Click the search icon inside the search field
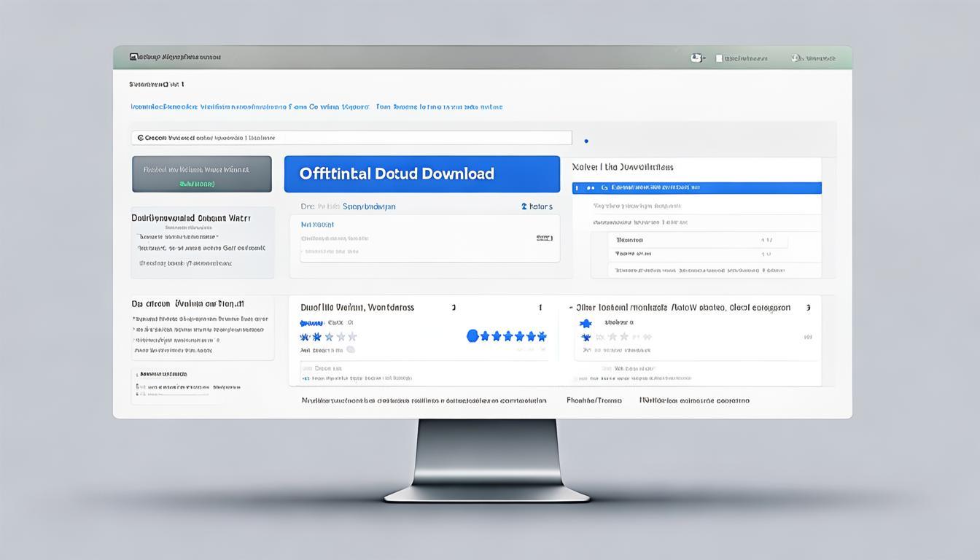980x560 pixels. click(140, 138)
